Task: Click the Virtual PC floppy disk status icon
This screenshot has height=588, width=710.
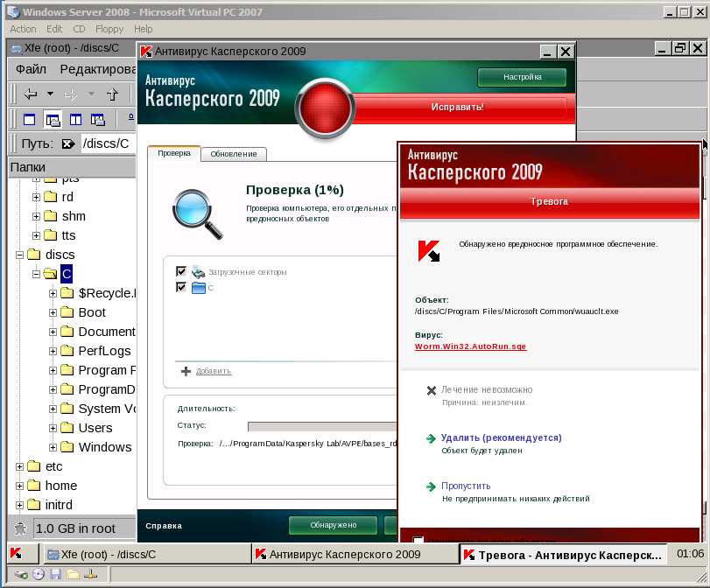Action: 56,574
